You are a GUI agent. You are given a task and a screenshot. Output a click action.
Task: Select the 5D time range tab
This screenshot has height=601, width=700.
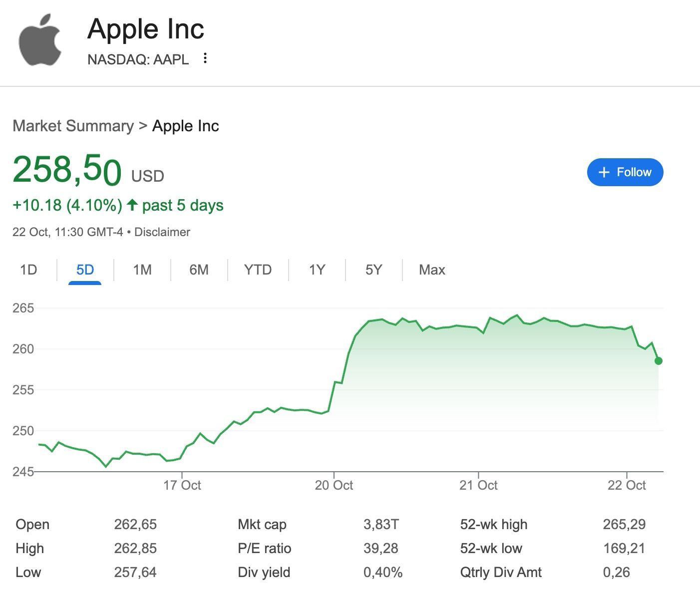[x=85, y=270]
